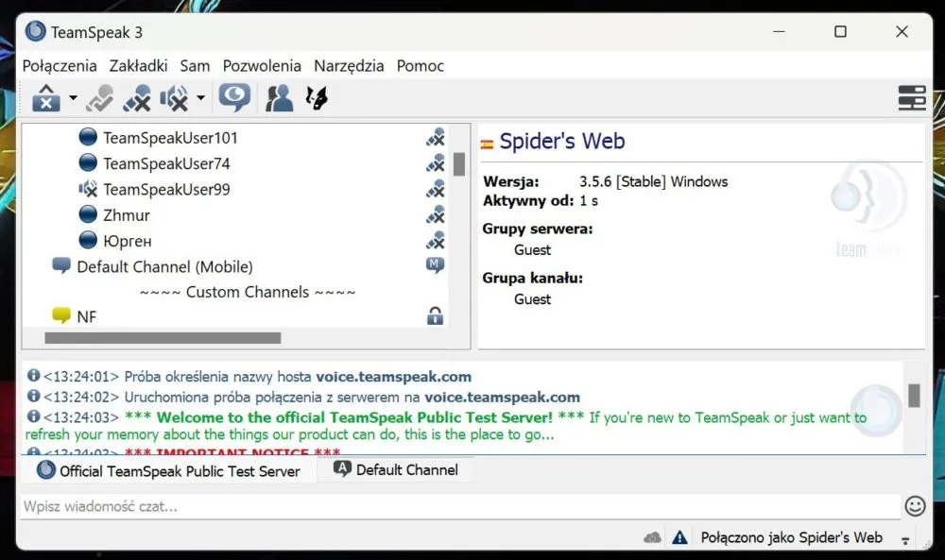Screen dimensions: 945x560
Task: Click the disconnect from server toolbar icon
Action: click(46, 97)
